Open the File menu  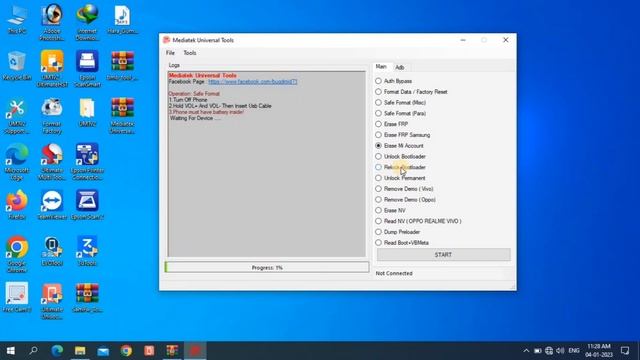[x=170, y=53]
